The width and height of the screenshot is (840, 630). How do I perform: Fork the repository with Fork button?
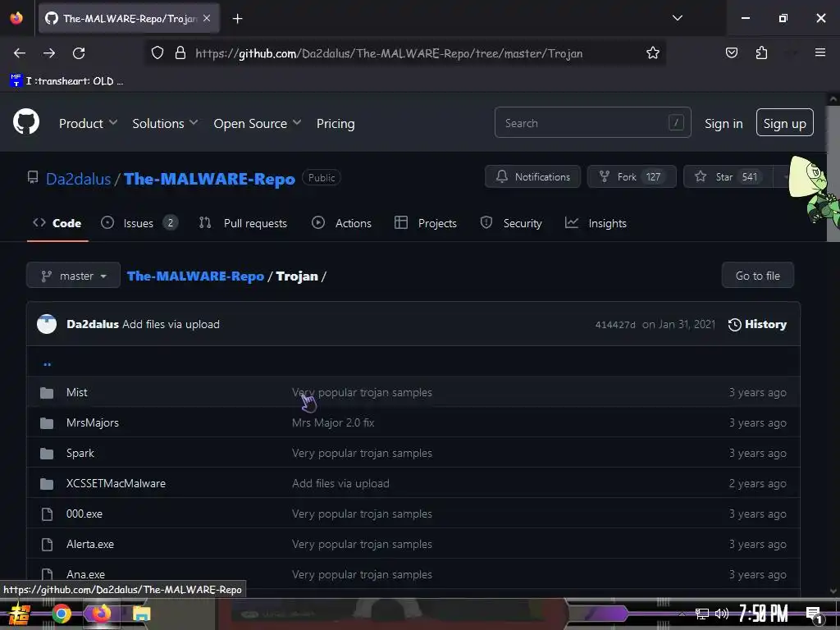632,177
